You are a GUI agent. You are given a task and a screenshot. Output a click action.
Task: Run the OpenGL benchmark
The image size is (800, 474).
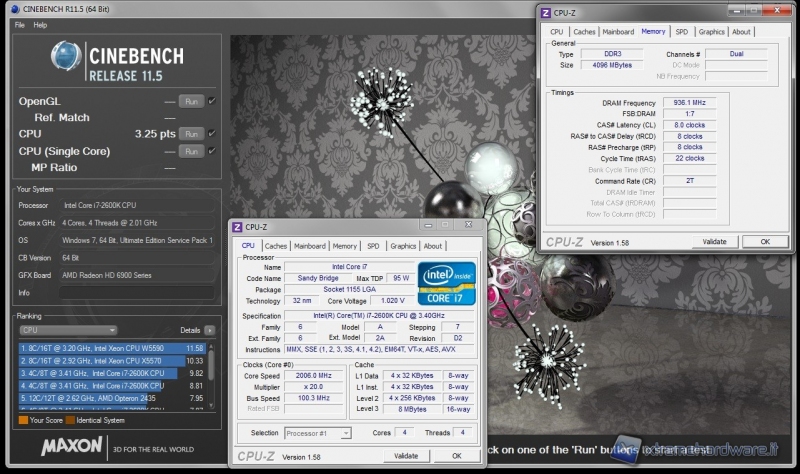(x=190, y=101)
